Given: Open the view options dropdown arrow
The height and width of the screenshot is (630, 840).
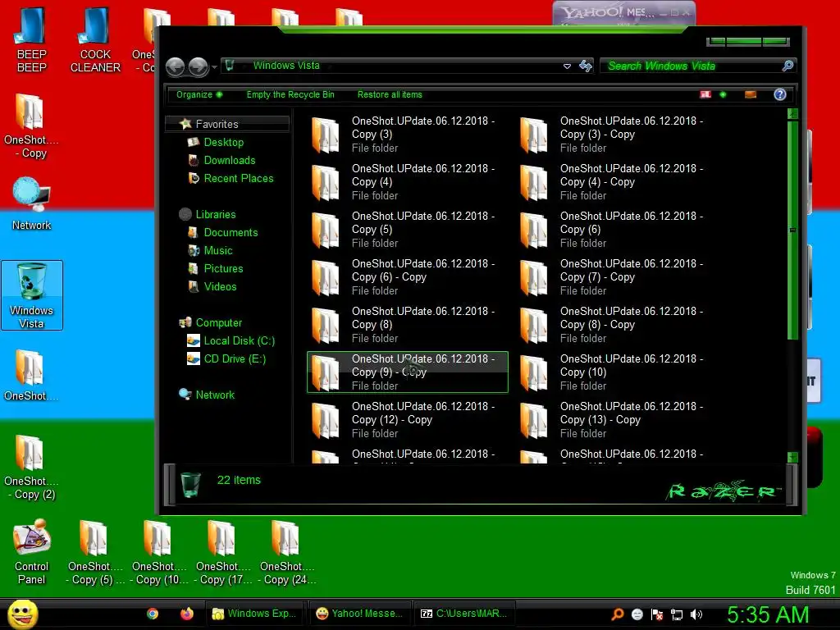Looking at the screenshot, I should 723,95.
